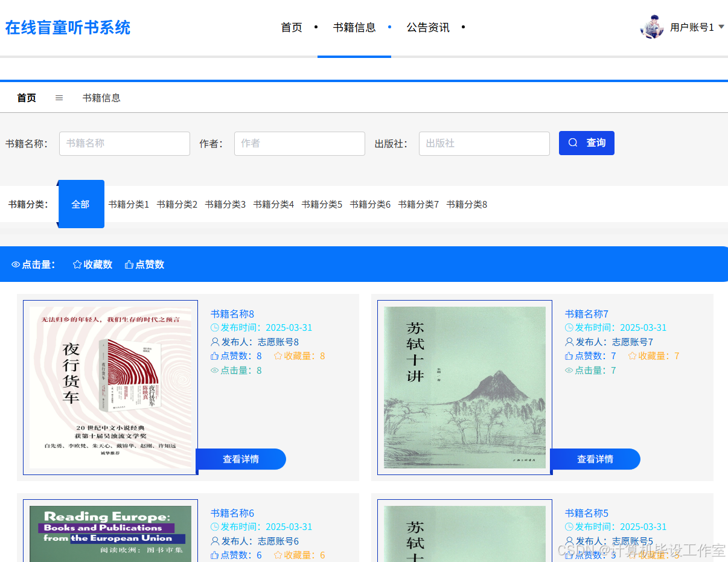
Task: Open the 书籍名称6 title link
Action: pos(232,513)
